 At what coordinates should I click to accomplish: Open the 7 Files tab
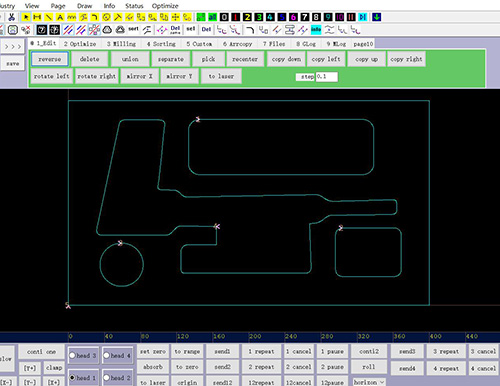274,44
